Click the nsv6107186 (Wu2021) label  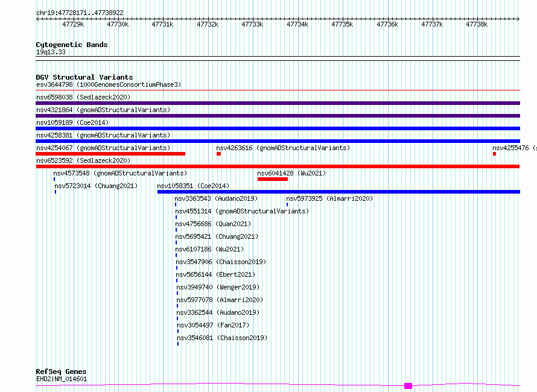209,249
